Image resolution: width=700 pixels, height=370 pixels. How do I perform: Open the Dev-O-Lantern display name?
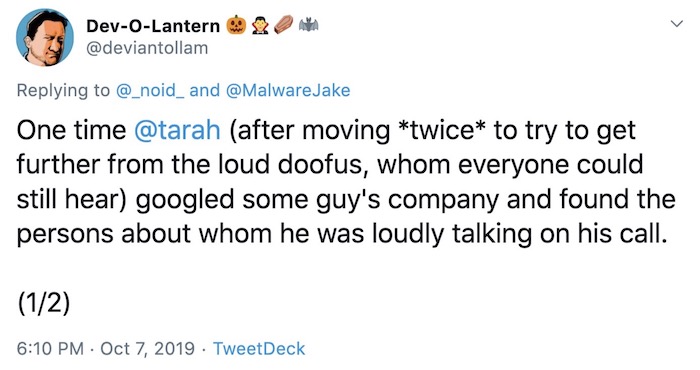click(x=153, y=26)
